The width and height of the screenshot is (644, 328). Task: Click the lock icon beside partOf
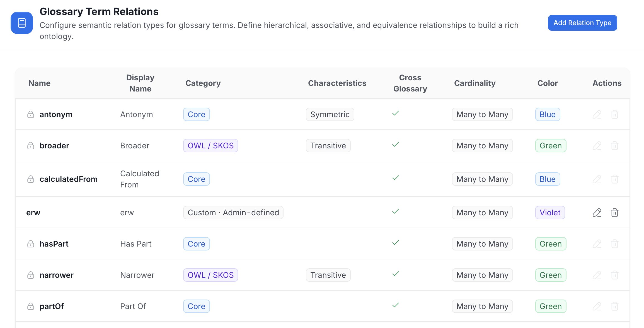(31, 306)
